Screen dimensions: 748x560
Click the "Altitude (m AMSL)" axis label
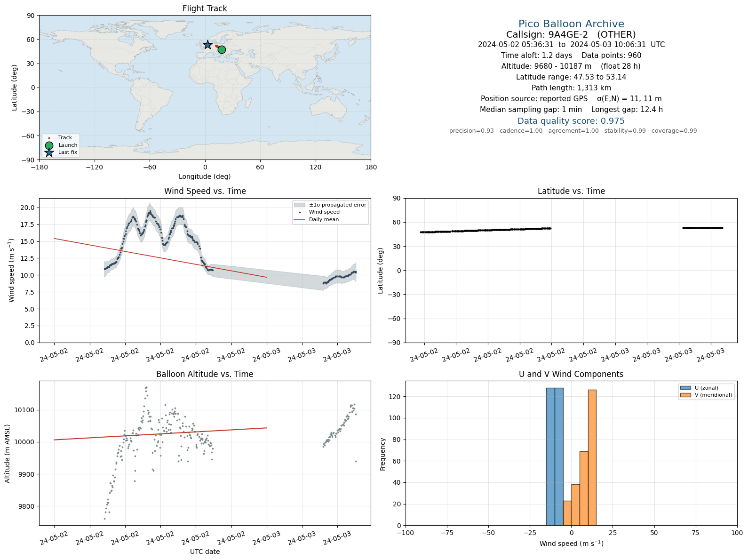[8, 453]
